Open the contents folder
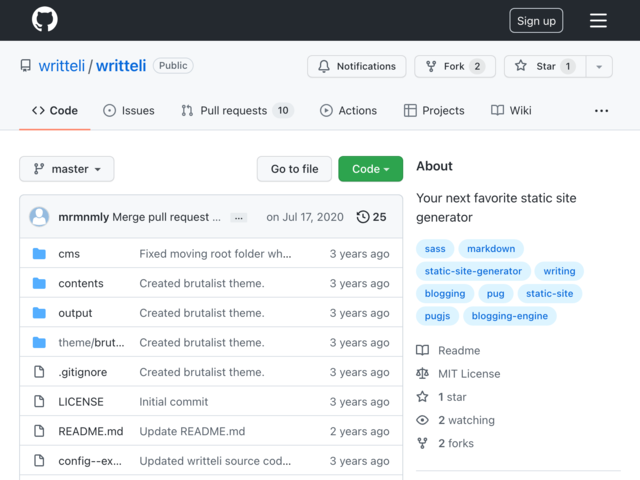Image resolution: width=640 pixels, height=480 pixels. (81, 283)
